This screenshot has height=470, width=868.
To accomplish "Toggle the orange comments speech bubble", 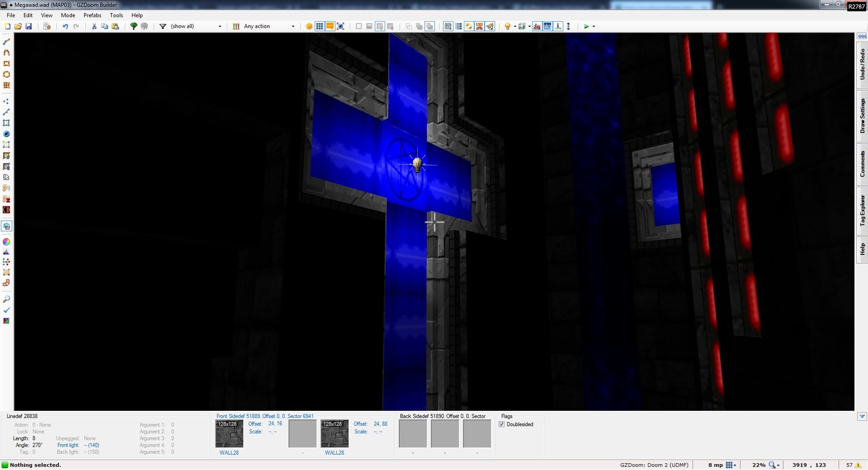I will pos(330,26).
